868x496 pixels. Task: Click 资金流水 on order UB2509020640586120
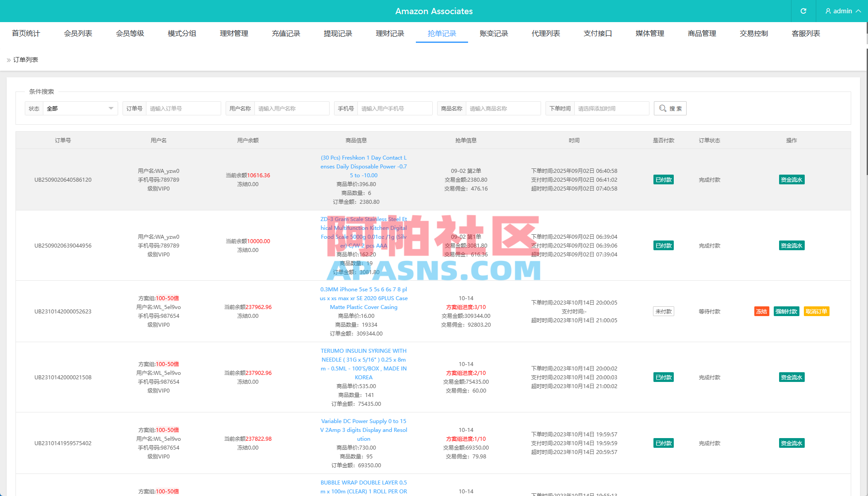click(791, 179)
